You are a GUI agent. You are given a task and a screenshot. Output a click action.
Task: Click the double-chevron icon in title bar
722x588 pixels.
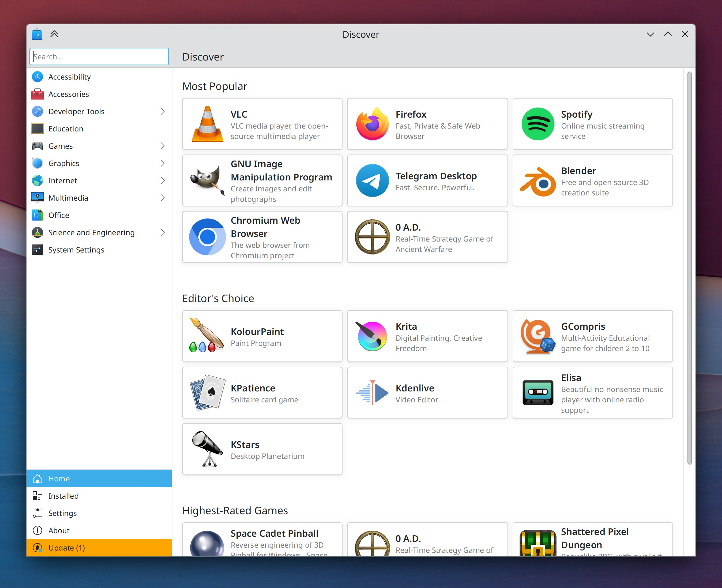tap(54, 34)
